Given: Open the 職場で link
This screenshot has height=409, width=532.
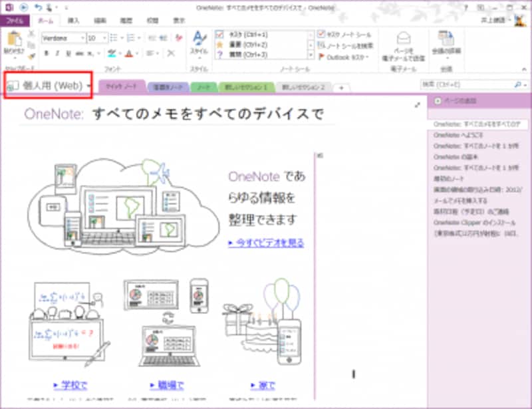Looking at the screenshot, I should 168,385.
